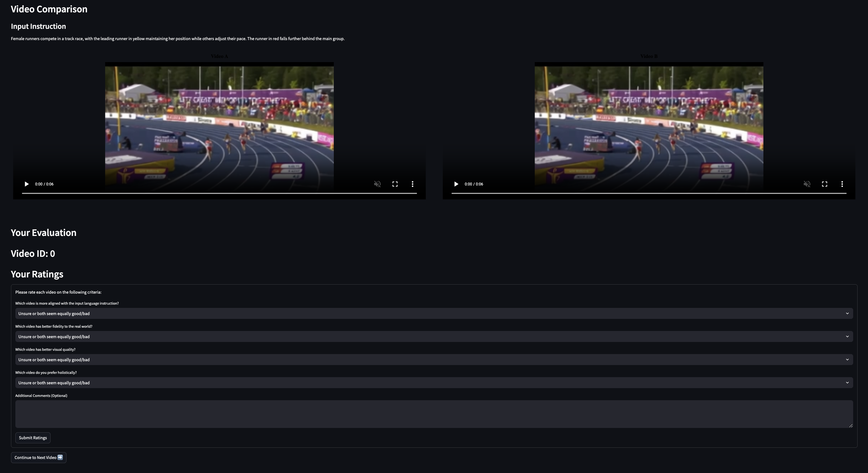Unmute Video B with speaker icon
This screenshot has height=473, width=868.
tap(807, 184)
